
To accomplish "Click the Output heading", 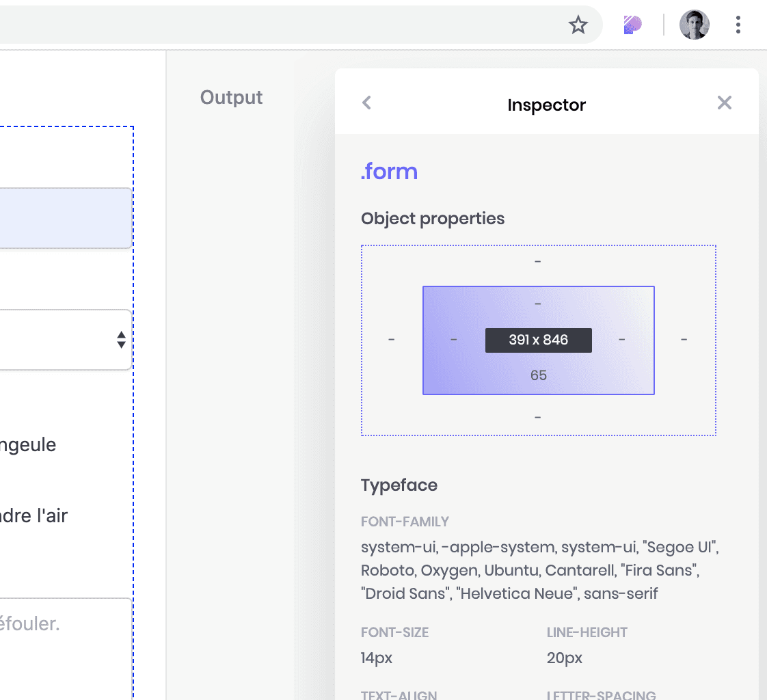I will [231, 98].
